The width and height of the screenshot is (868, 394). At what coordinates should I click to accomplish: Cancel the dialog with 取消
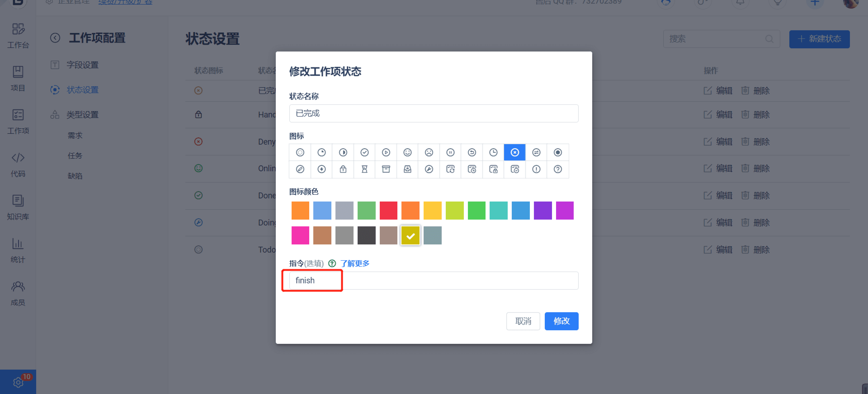click(x=523, y=321)
